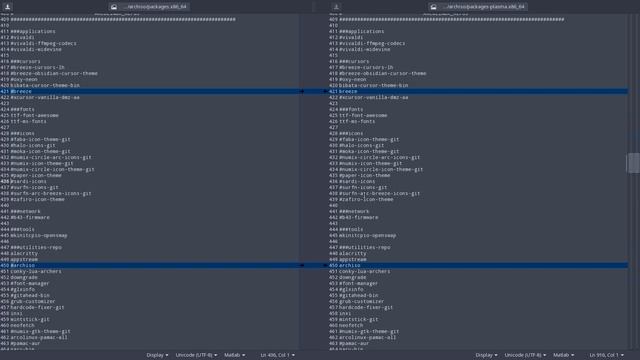This screenshot has width=640, height=360.
Task: Click the right pane's save file icon
Action: [x=336, y=7]
